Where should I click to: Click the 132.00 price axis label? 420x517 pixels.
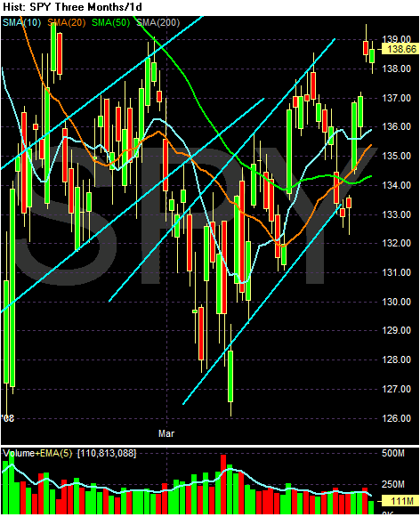pos(397,243)
